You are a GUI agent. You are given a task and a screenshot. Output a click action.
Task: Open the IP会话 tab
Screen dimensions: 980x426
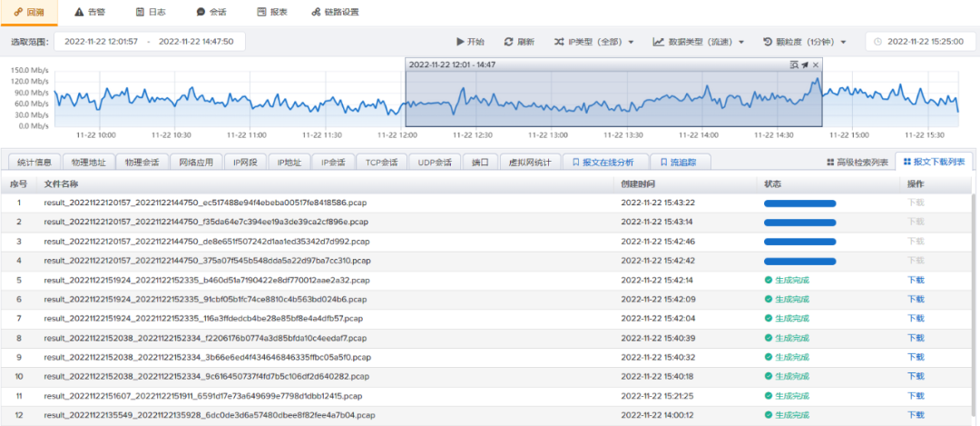(333, 162)
